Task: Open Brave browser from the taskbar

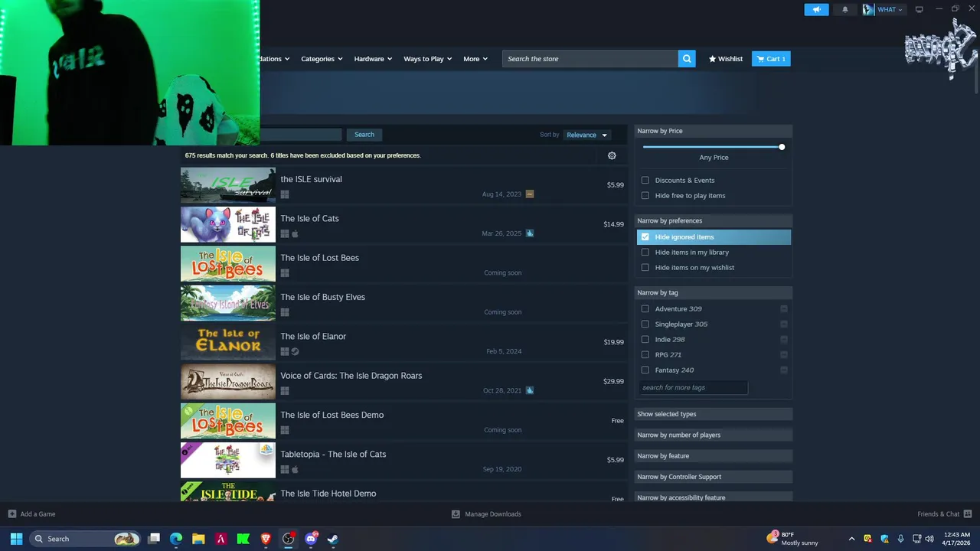Action: pos(266,539)
